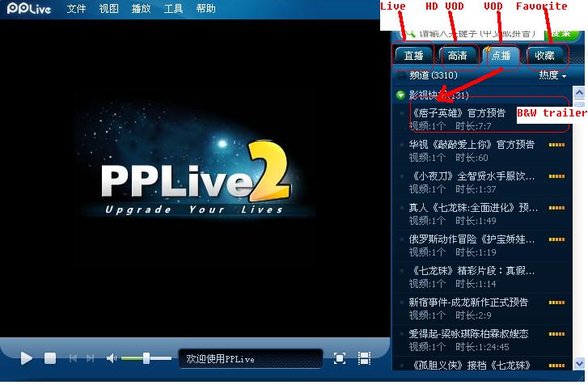Select 新宿事件-成龙新作正式预告 item
The image size is (588, 385).
[484, 308]
